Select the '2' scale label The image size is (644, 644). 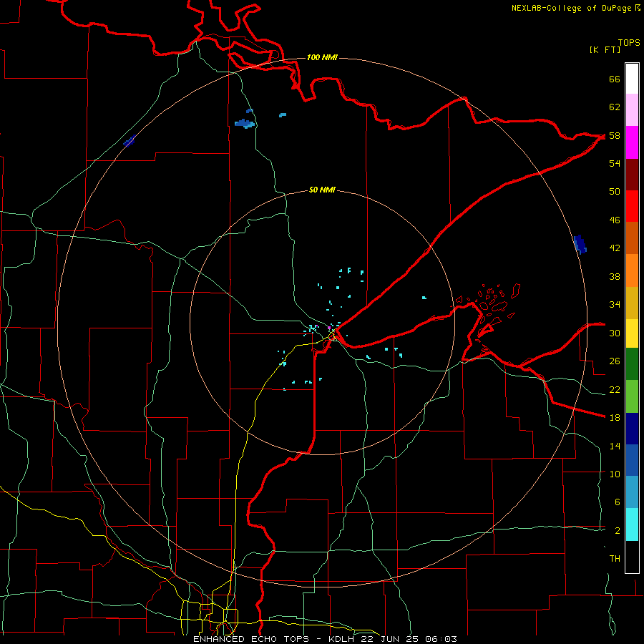tap(618, 531)
